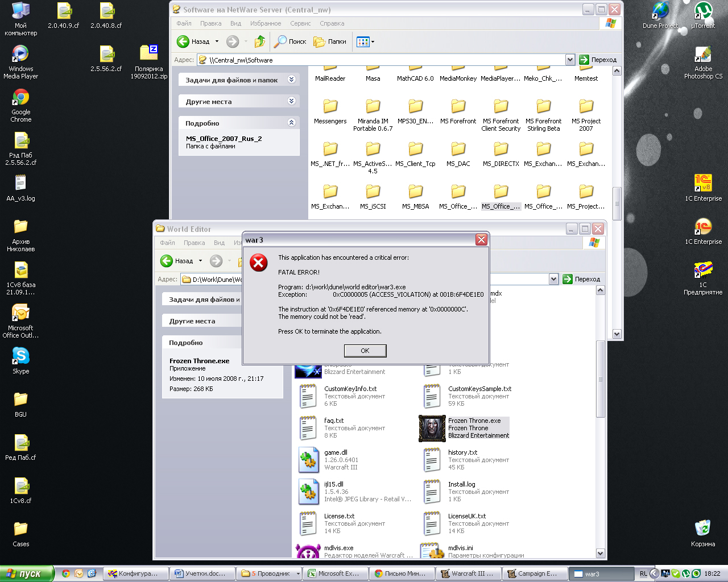Open Google Chrome desktop shortcut
Screen dimensions: 728x582
point(21,106)
